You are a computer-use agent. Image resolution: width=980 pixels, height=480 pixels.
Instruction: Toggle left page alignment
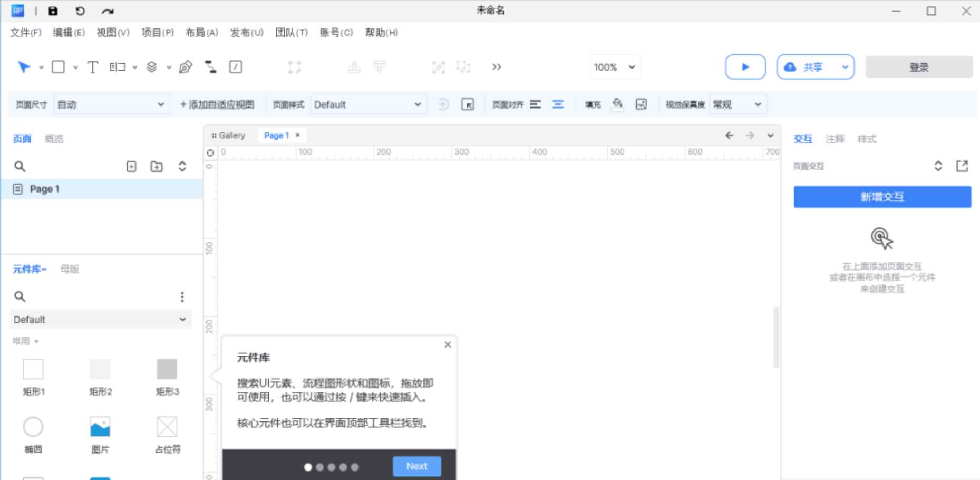pos(537,104)
